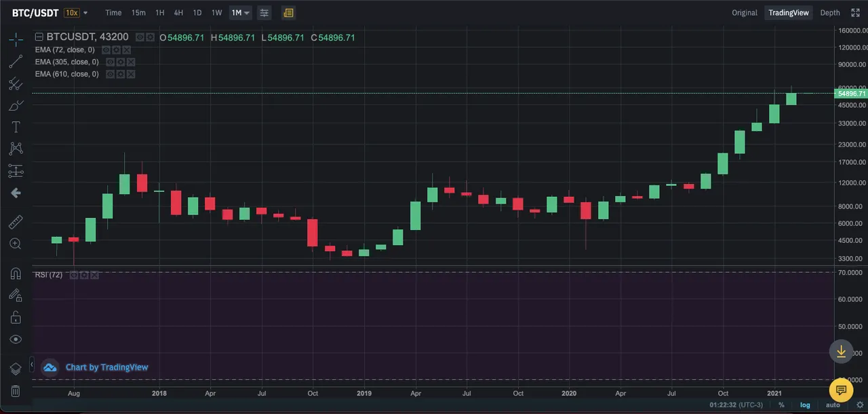
Task: Expand the 1M interval dropdown
Action: tap(247, 13)
